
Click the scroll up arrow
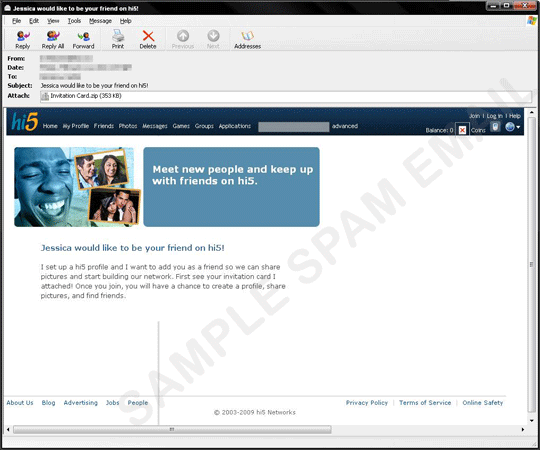pos(531,112)
